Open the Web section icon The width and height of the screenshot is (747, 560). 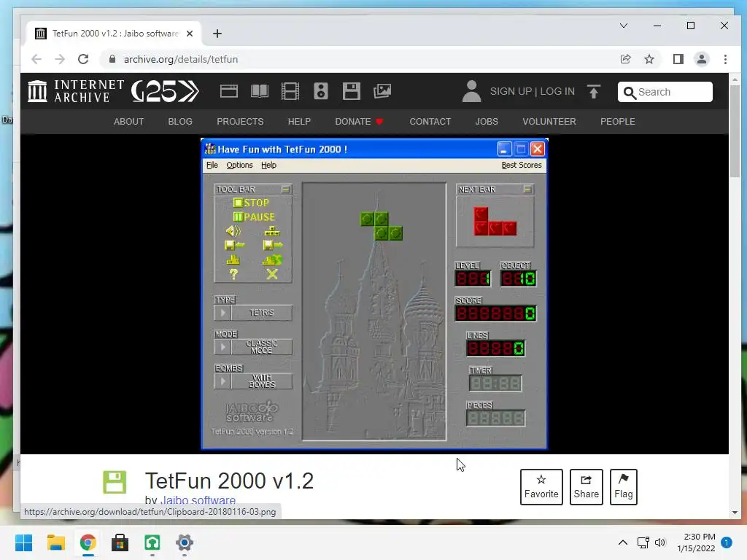click(x=228, y=91)
